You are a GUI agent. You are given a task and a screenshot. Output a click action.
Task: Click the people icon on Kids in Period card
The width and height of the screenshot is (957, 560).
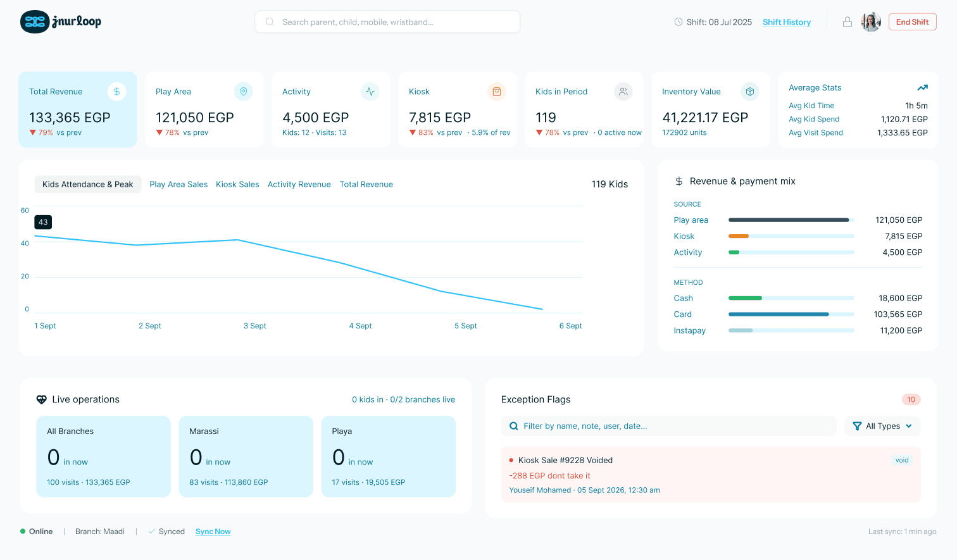[x=623, y=92]
